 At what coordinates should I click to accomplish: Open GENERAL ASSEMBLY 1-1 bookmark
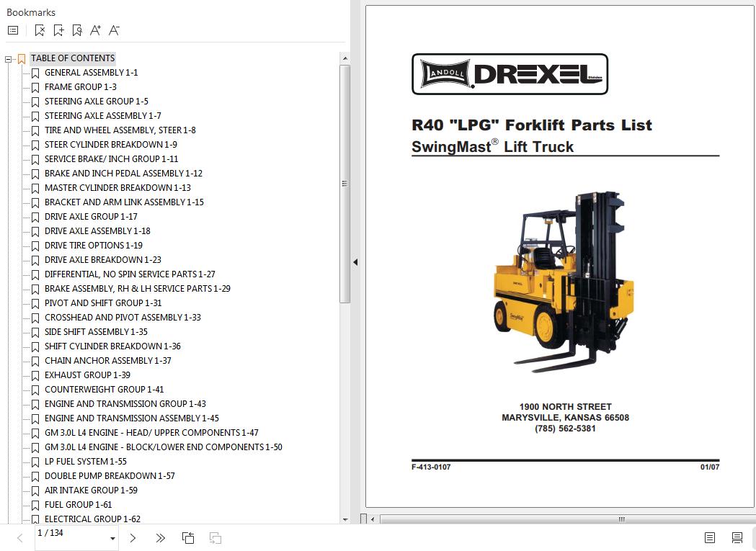91,73
